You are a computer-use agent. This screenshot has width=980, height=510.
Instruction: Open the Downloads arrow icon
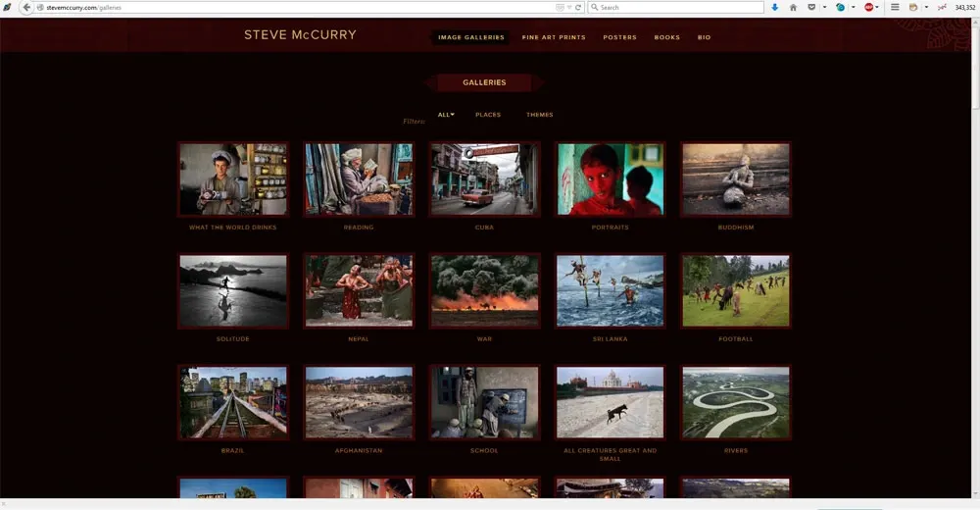pos(775,8)
